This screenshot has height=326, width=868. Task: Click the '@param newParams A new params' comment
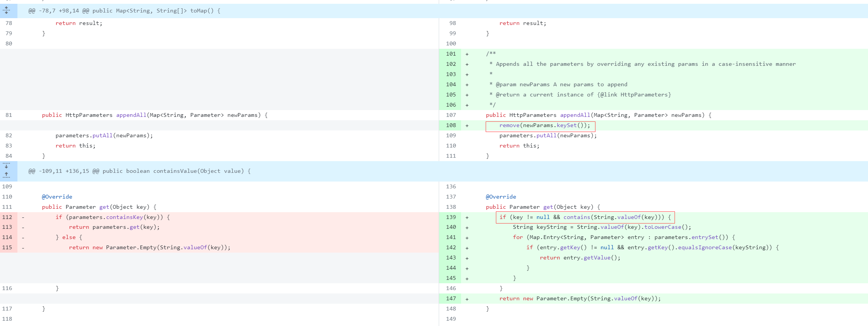558,84
